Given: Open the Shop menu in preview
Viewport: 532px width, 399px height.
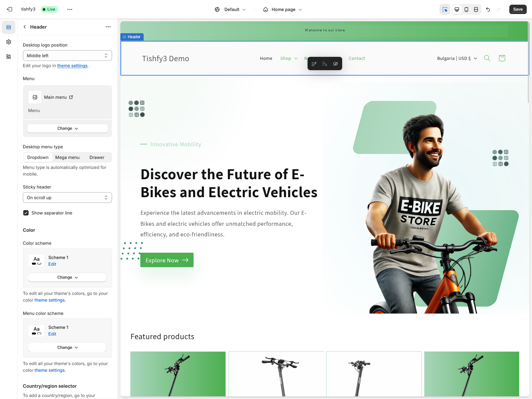Looking at the screenshot, I should click(x=289, y=58).
